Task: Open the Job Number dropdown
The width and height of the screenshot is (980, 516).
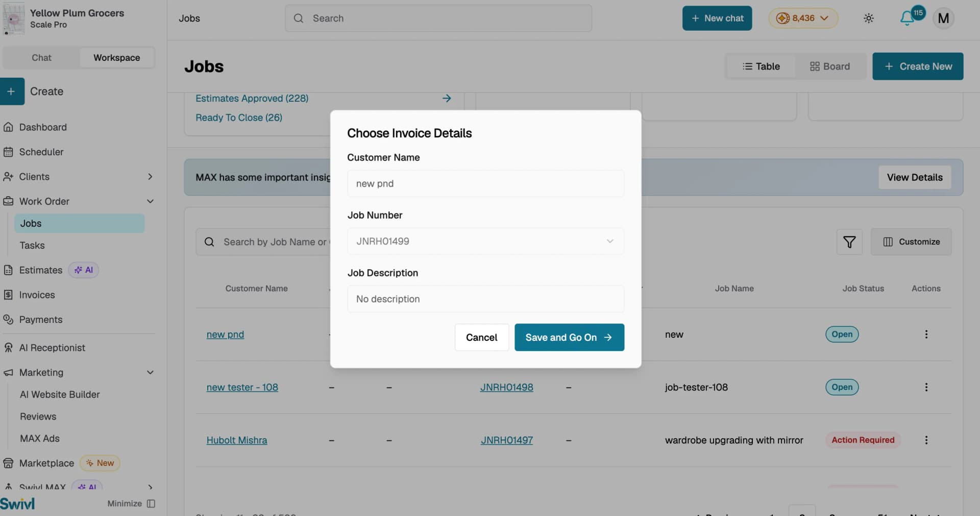Action: point(485,241)
